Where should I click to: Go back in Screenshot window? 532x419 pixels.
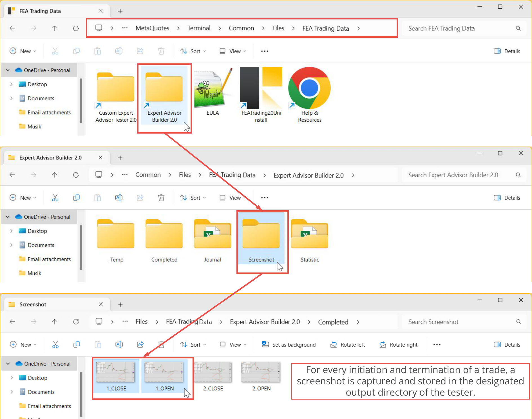tap(12, 322)
